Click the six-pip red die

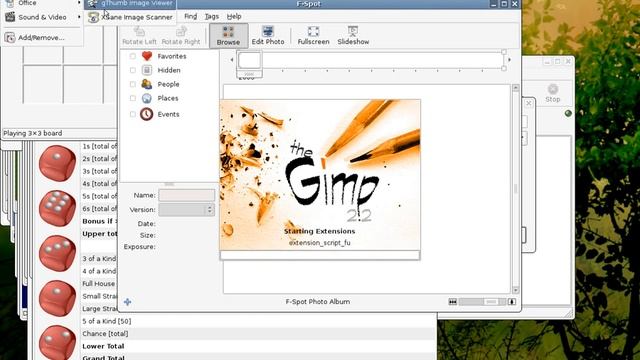pyautogui.click(x=58, y=208)
